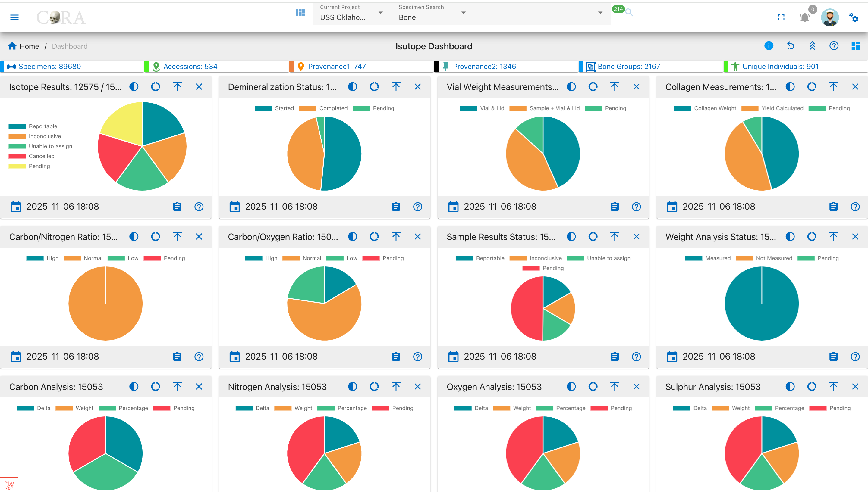Open the Isotope Results clipboard report icon
Screen dimensions: 868x492
[x=177, y=207]
